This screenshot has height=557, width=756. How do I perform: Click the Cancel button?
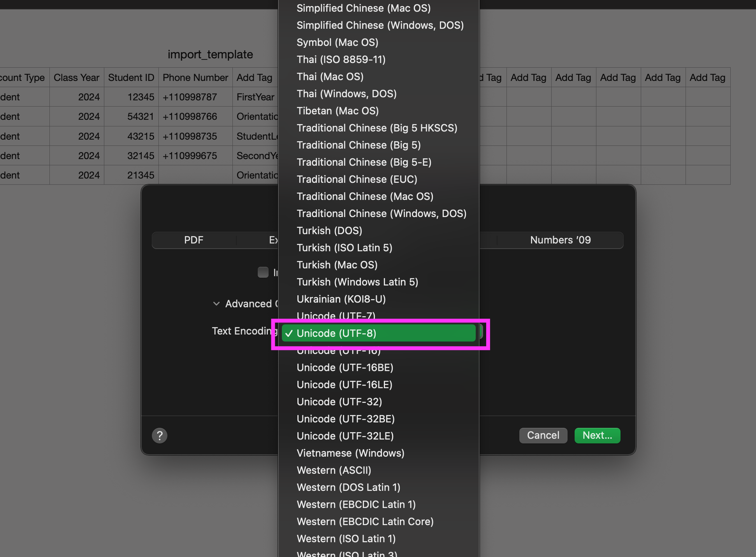(x=543, y=435)
